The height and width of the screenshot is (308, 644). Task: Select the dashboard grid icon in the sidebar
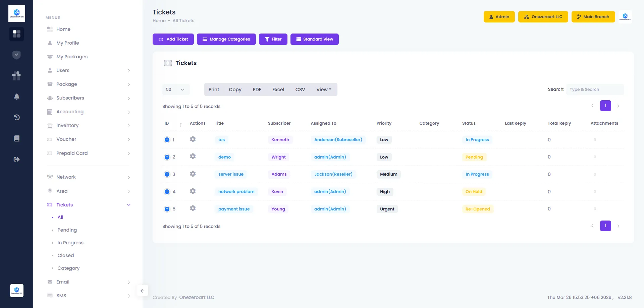[x=16, y=34]
